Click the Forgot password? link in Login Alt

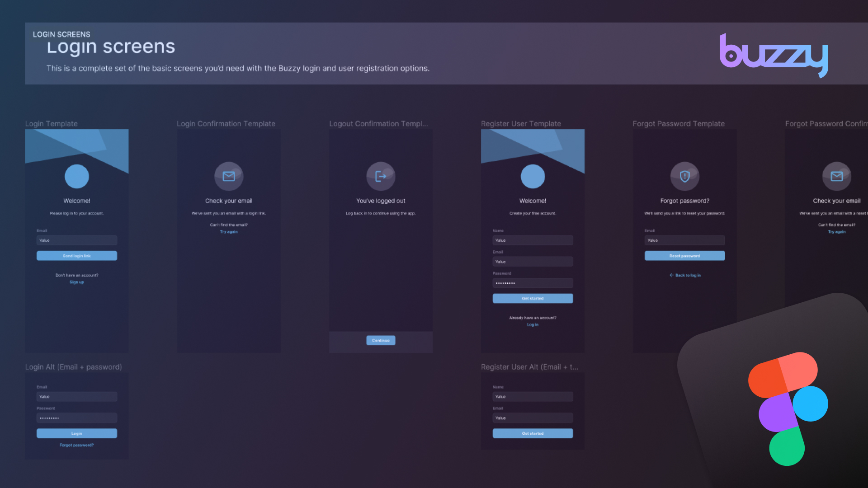coord(77,445)
